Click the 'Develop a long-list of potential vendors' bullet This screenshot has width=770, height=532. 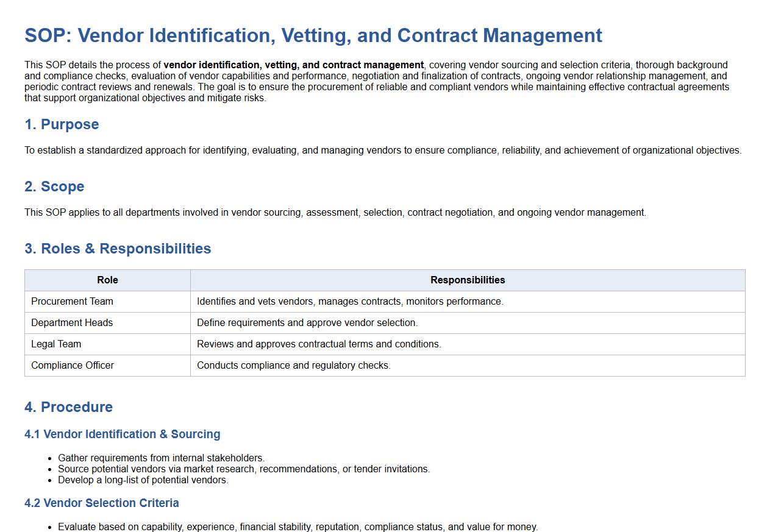(x=143, y=480)
